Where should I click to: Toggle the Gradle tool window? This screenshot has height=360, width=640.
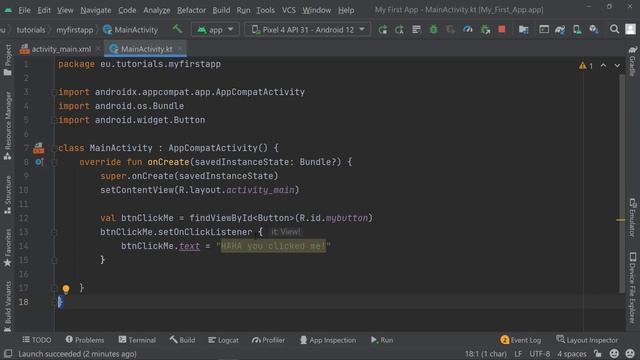coord(632,61)
